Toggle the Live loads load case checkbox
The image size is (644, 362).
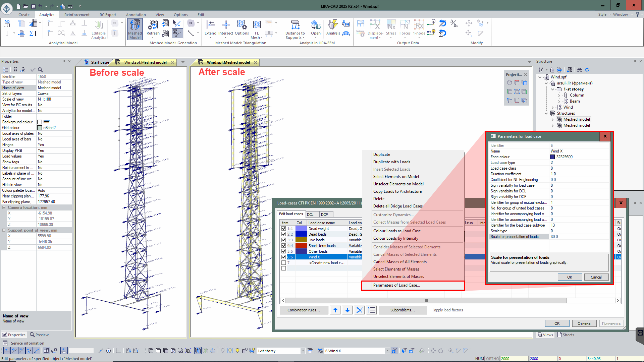pyautogui.click(x=284, y=240)
